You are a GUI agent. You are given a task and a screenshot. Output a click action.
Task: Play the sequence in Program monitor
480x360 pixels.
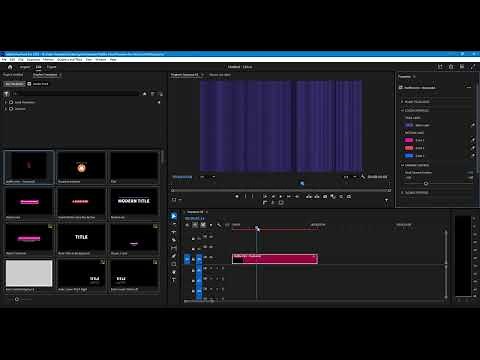[x=281, y=196]
